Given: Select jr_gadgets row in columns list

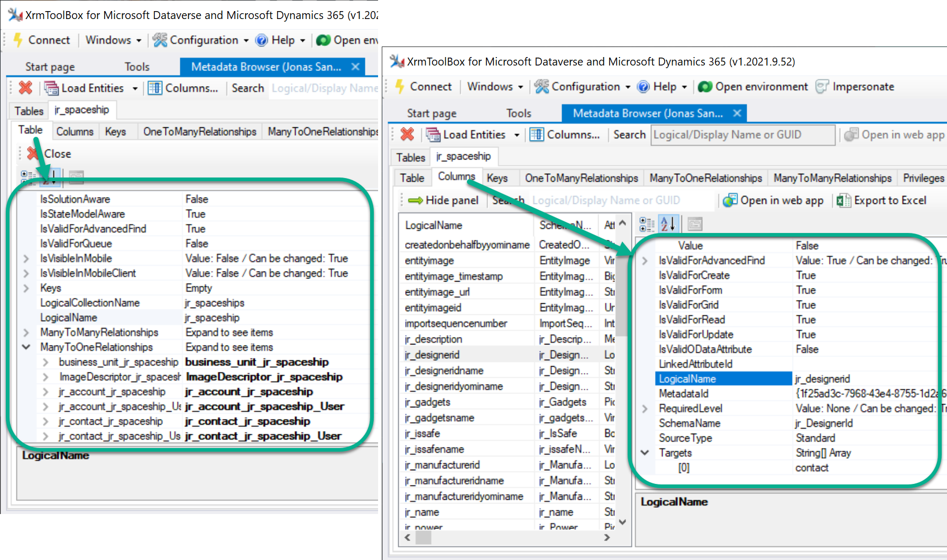Looking at the screenshot, I should click(508, 402).
